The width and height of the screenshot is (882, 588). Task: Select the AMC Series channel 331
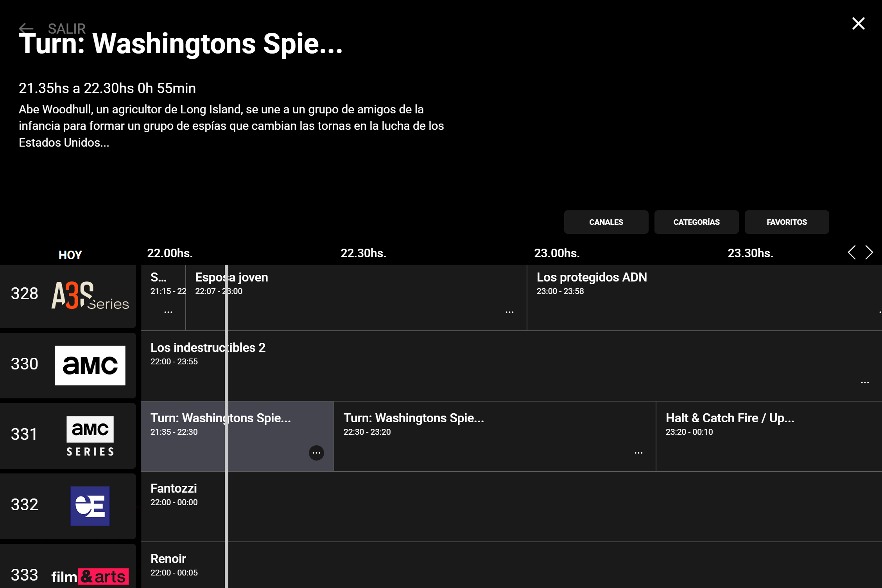click(90, 436)
